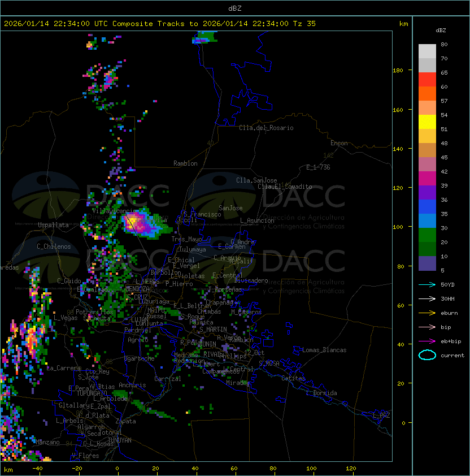The height and width of the screenshot is (476, 470).
Task: Click the 'Agrelo' place label
Action: click(x=138, y=340)
